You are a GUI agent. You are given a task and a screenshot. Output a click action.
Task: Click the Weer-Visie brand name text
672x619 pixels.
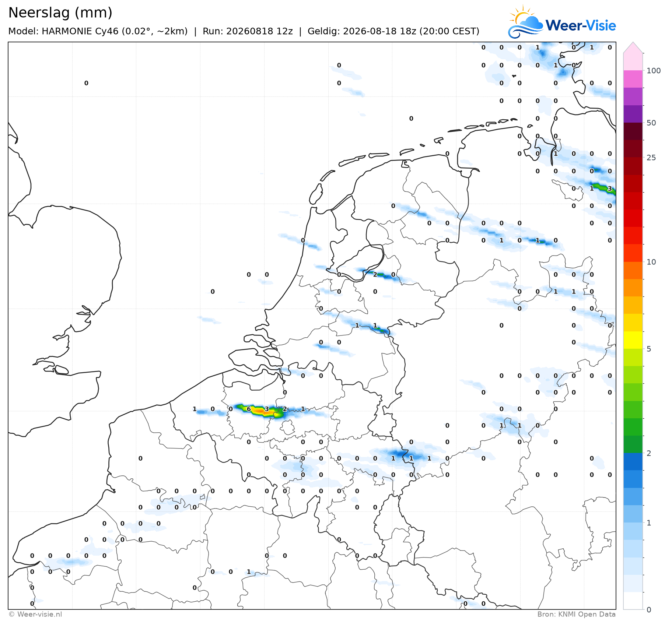(x=581, y=25)
